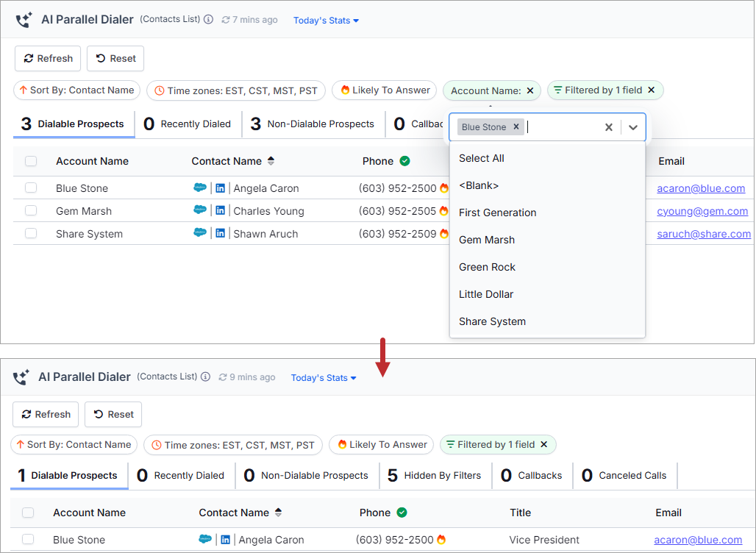Open Today's Stats dropdown in lower view

(x=324, y=377)
